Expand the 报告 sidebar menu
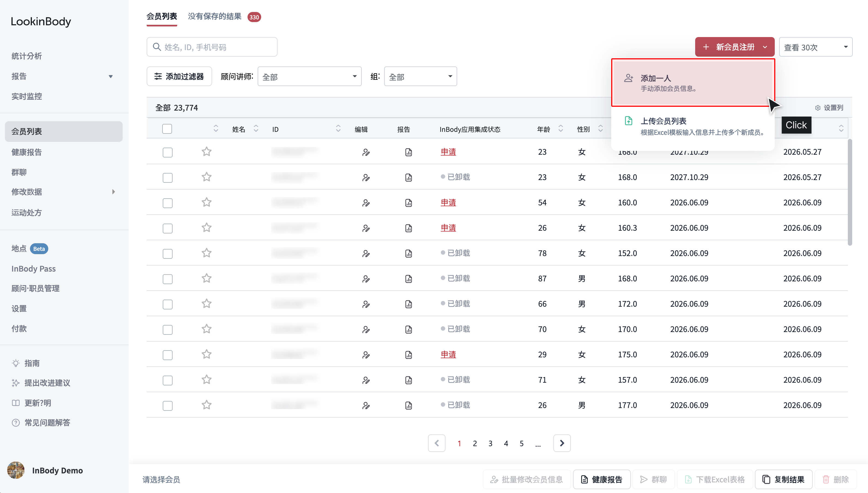 point(110,76)
